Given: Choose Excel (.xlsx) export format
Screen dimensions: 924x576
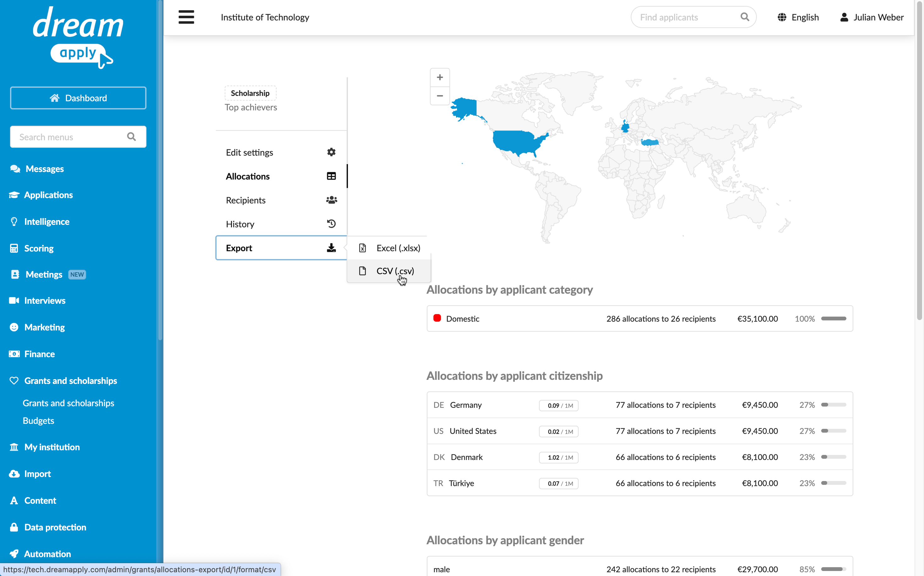Looking at the screenshot, I should coord(389,248).
